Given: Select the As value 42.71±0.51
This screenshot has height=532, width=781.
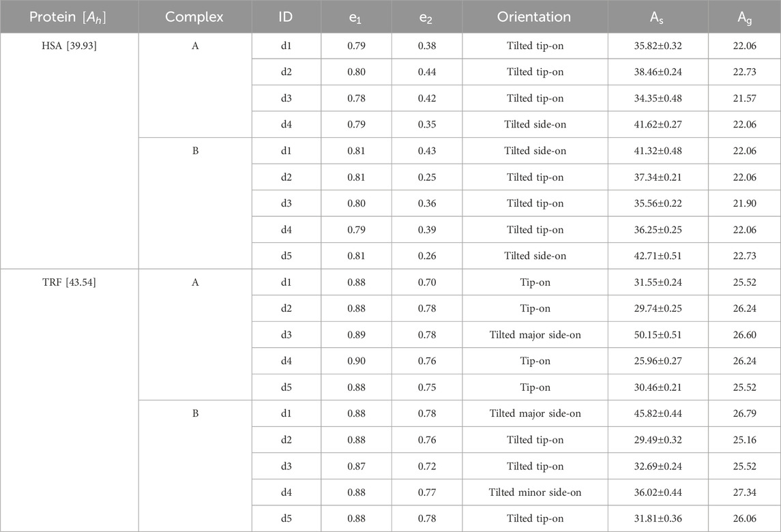Looking at the screenshot, I should (x=658, y=256).
